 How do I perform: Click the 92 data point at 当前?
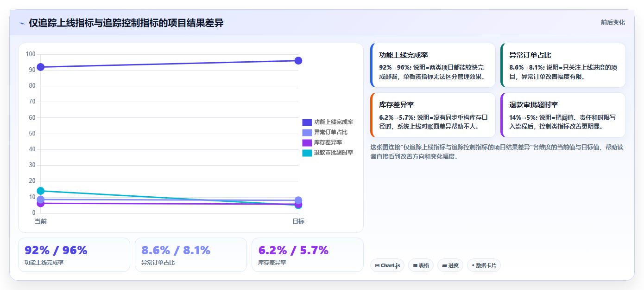[41, 67]
